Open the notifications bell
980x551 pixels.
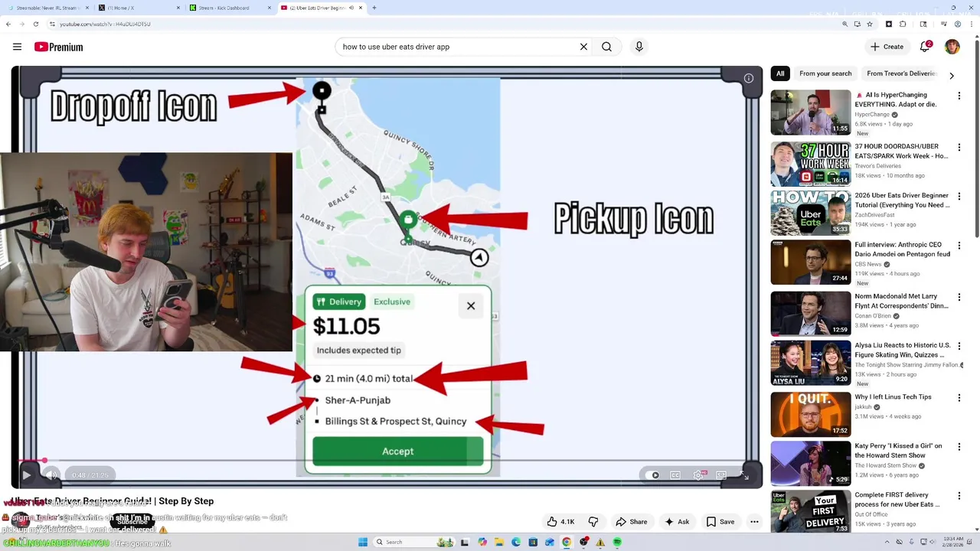pyautogui.click(x=925, y=47)
